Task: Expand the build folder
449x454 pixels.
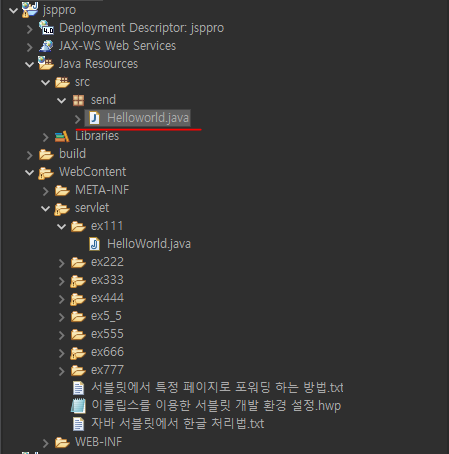Action: (30, 155)
